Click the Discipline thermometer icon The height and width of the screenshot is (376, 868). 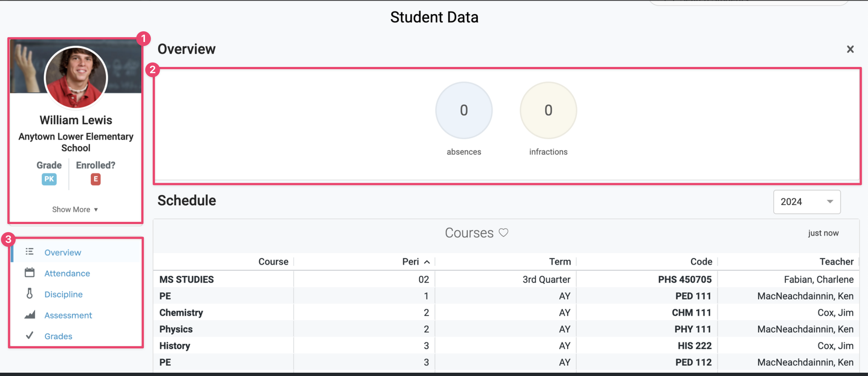29,294
